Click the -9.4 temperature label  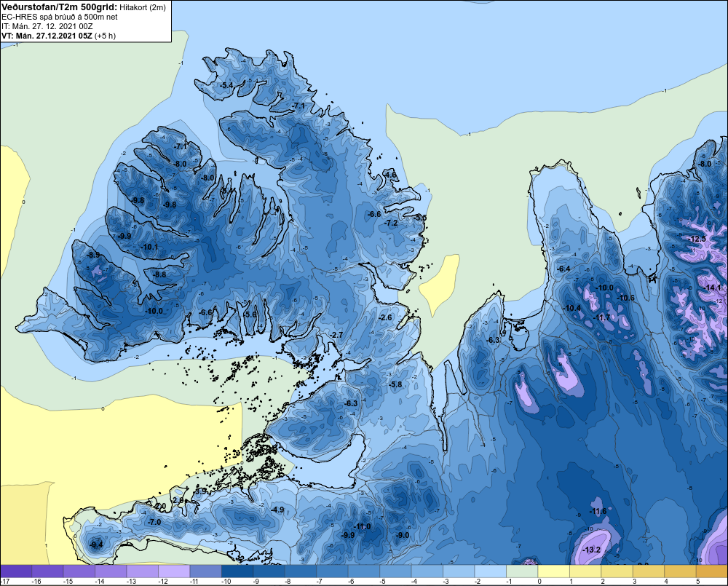tap(96, 545)
